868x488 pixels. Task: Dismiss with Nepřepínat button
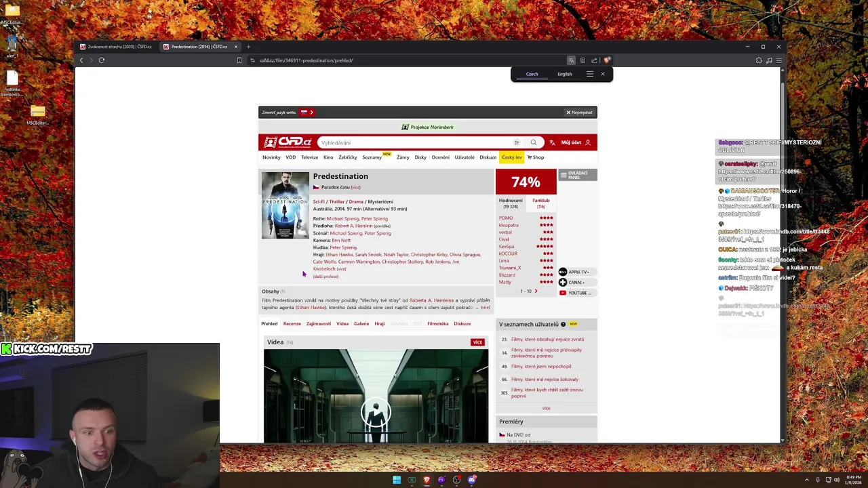click(580, 113)
